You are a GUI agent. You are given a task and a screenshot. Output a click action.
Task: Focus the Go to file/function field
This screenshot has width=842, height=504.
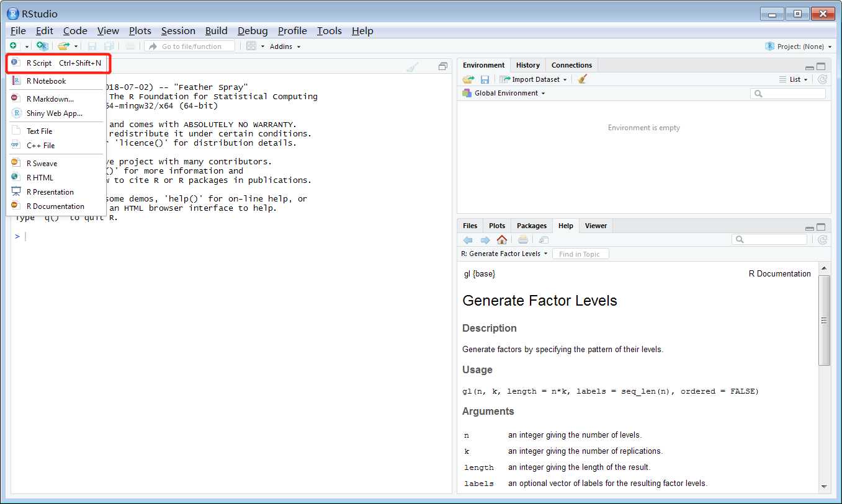pos(190,46)
